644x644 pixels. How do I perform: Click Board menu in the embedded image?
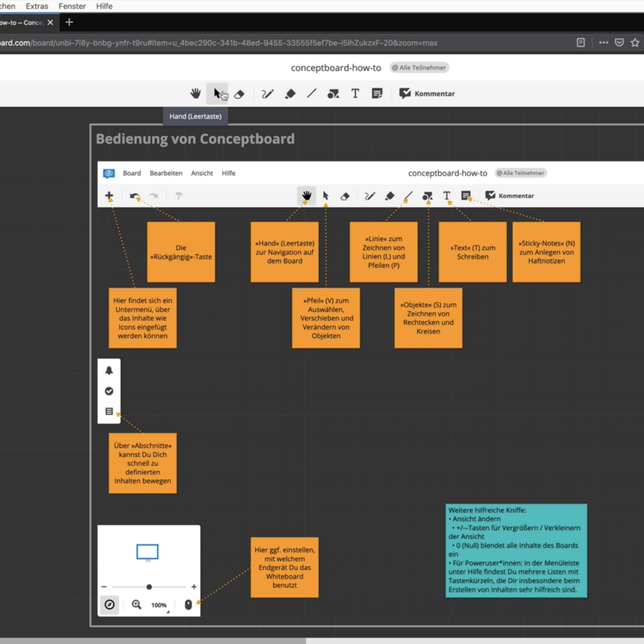pyautogui.click(x=132, y=173)
